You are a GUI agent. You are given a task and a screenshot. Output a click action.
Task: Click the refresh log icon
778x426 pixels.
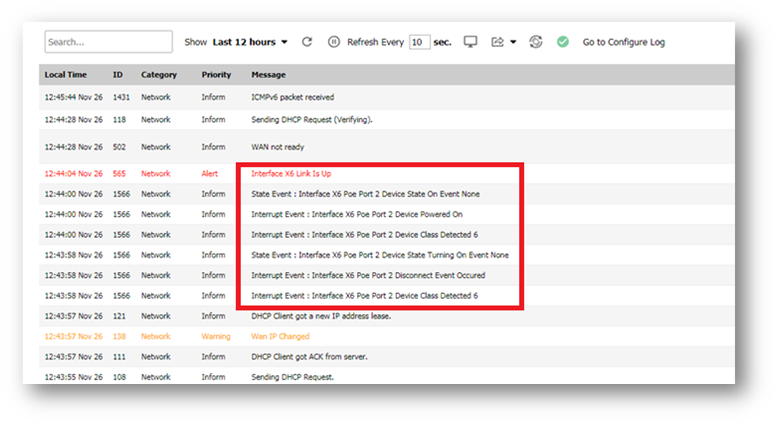[307, 42]
